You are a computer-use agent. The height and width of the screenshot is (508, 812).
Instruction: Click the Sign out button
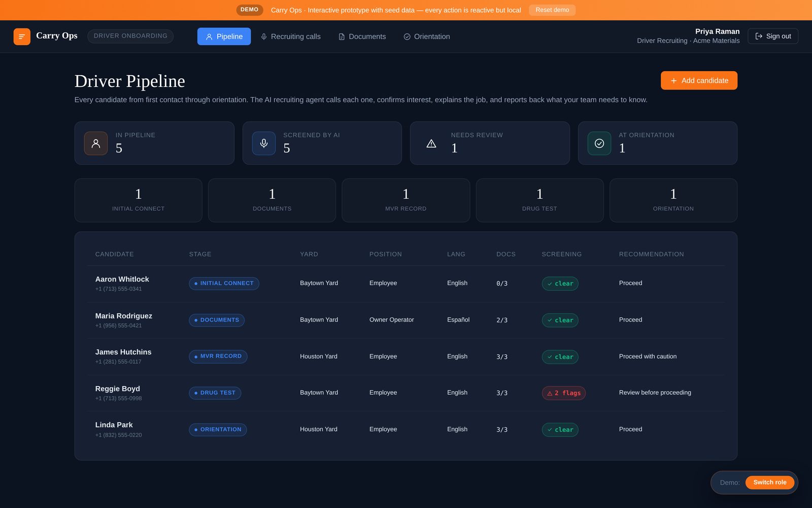[773, 36]
